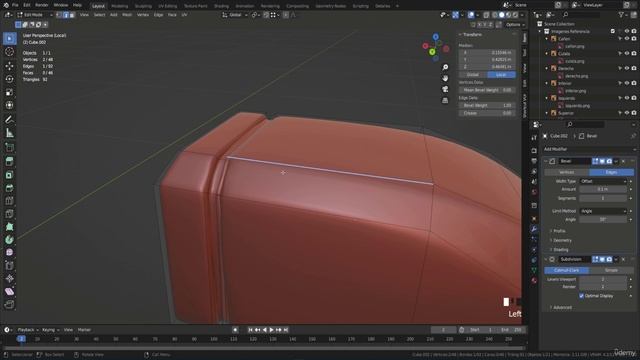Open the Edit Mode dropdown
This screenshot has width=640, height=360.
tap(36, 15)
